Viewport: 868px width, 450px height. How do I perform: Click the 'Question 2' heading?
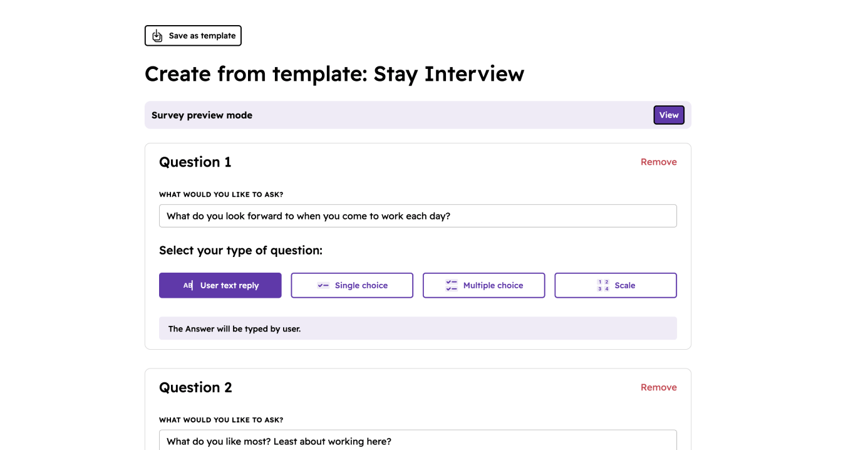click(195, 387)
